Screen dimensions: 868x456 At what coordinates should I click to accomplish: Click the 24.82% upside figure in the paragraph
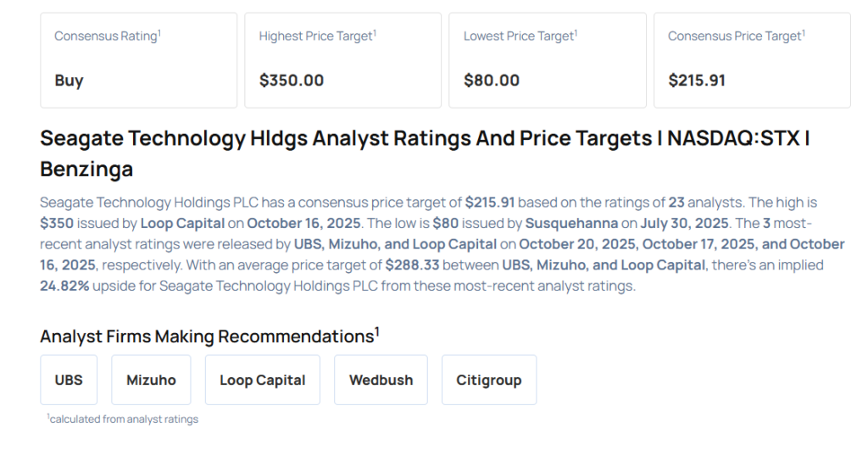point(64,286)
